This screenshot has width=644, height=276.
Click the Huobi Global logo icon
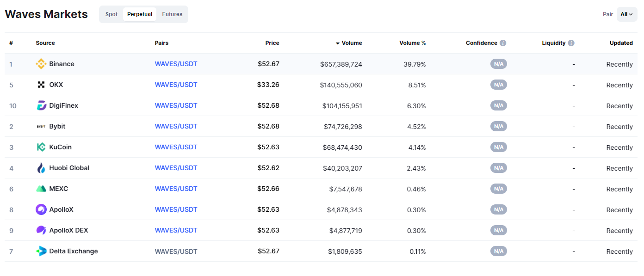[41, 168]
